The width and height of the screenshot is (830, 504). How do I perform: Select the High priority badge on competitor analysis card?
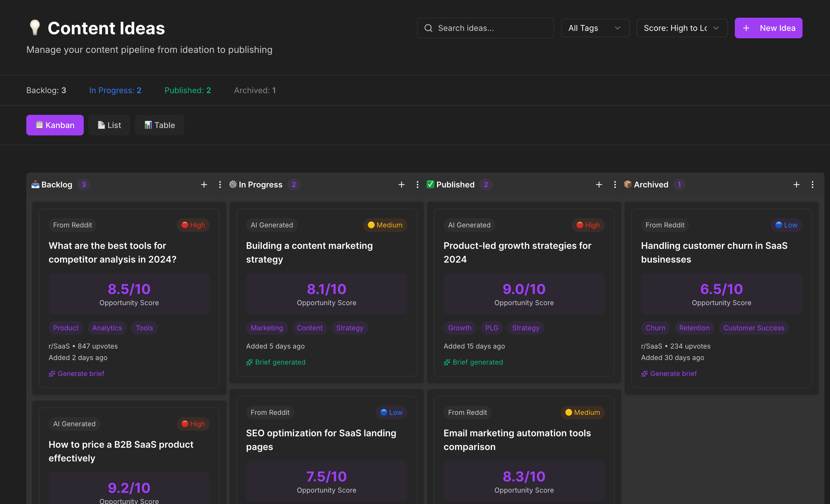(193, 225)
